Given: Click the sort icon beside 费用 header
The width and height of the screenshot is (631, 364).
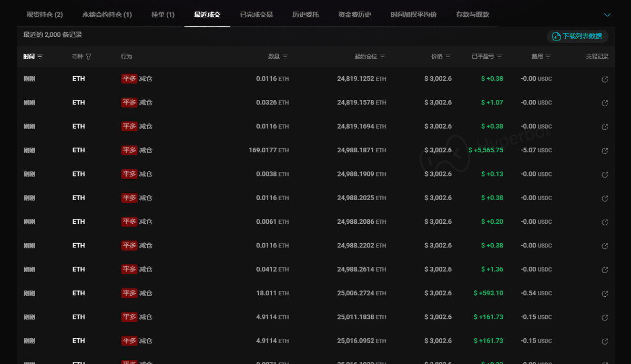Looking at the screenshot, I should click(x=548, y=56).
